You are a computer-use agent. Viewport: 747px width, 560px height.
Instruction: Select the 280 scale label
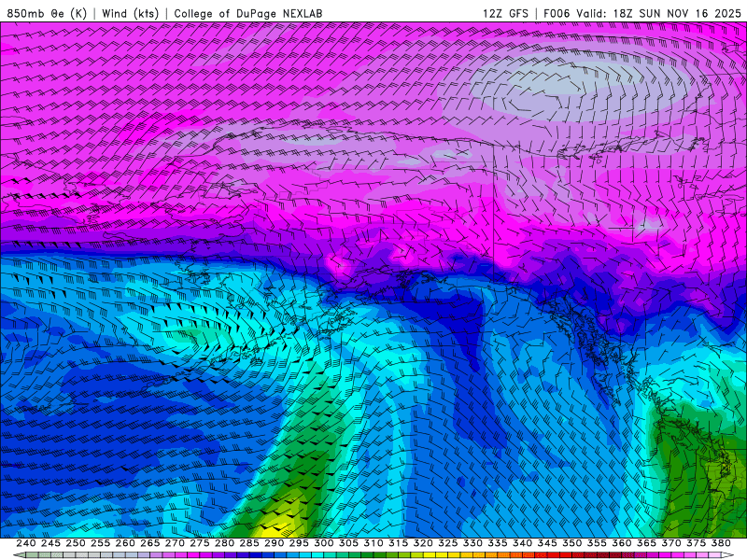click(x=224, y=543)
